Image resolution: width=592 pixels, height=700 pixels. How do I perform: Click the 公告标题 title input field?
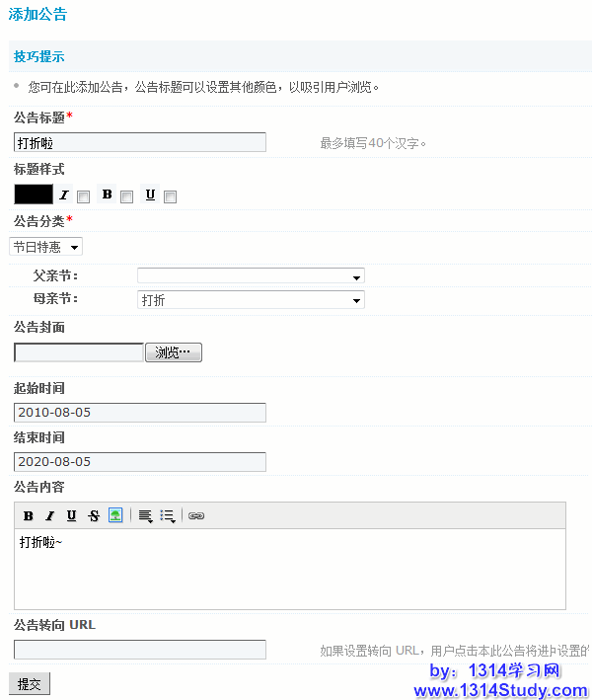pos(140,142)
